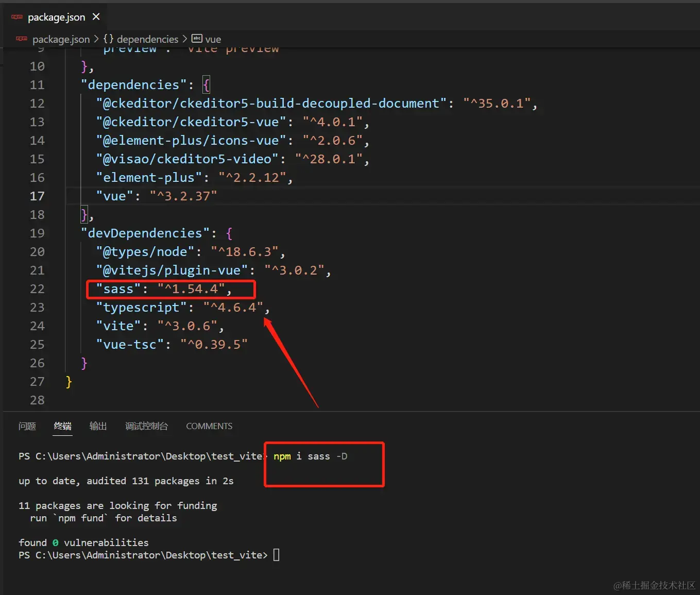Click "@element-plus/icons-vue" key

(x=191, y=141)
